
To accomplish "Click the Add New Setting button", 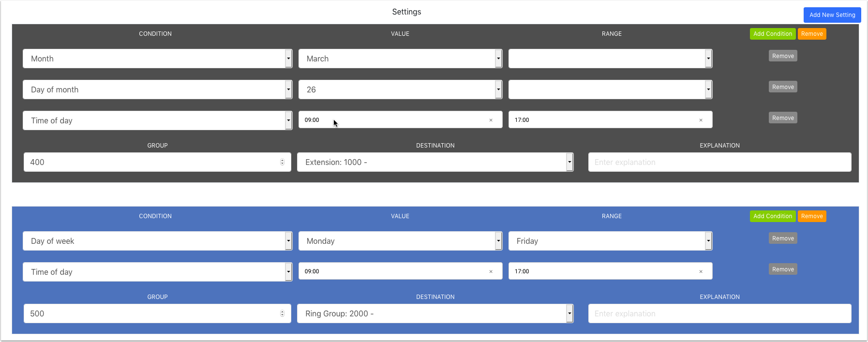I will 832,15.
